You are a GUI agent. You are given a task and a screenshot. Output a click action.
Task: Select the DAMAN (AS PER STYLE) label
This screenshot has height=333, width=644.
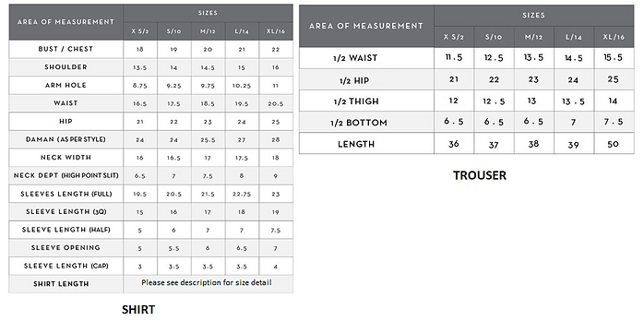66,139
